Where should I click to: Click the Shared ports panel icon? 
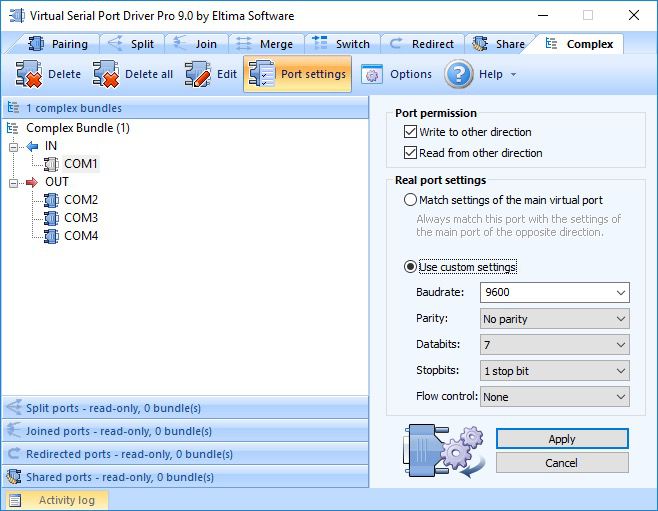[x=14, y=477]
